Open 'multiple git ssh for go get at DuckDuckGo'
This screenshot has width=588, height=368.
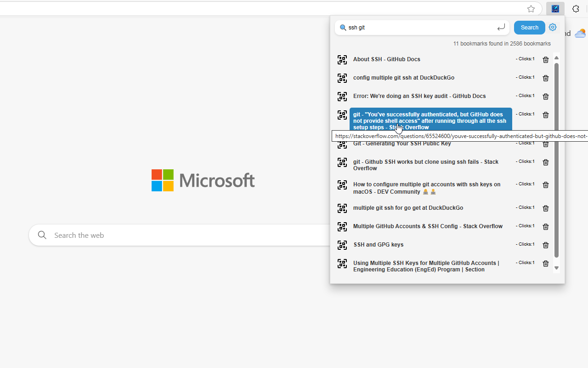pos(408,208)
